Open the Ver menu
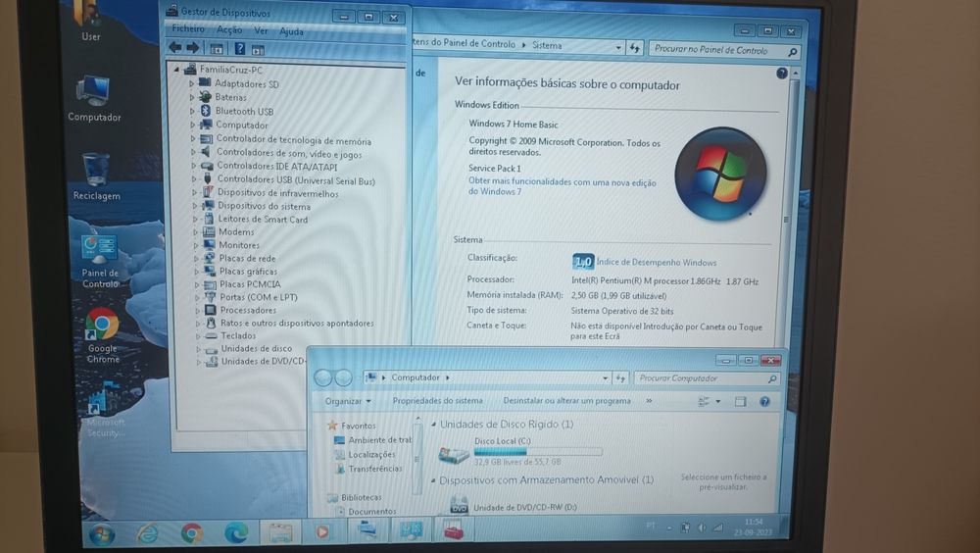The height and width of the screenshot is (553, 980). click(261, 30)
